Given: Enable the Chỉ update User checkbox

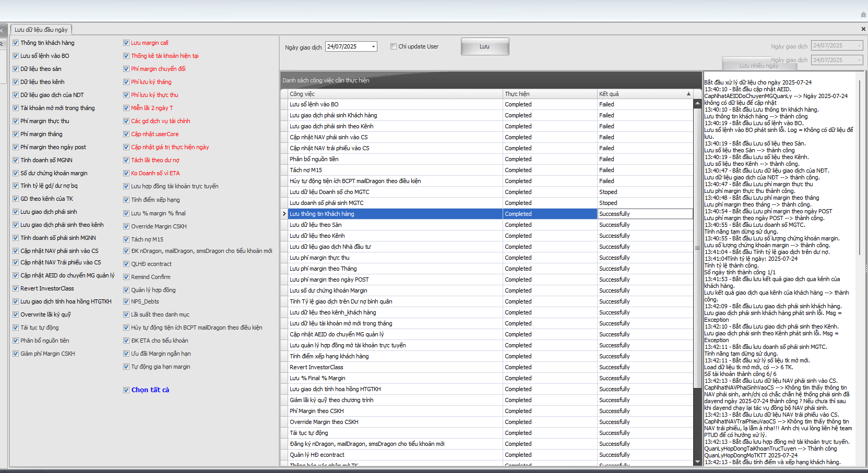Looking at the screenshot, I should tap(394, 46).
